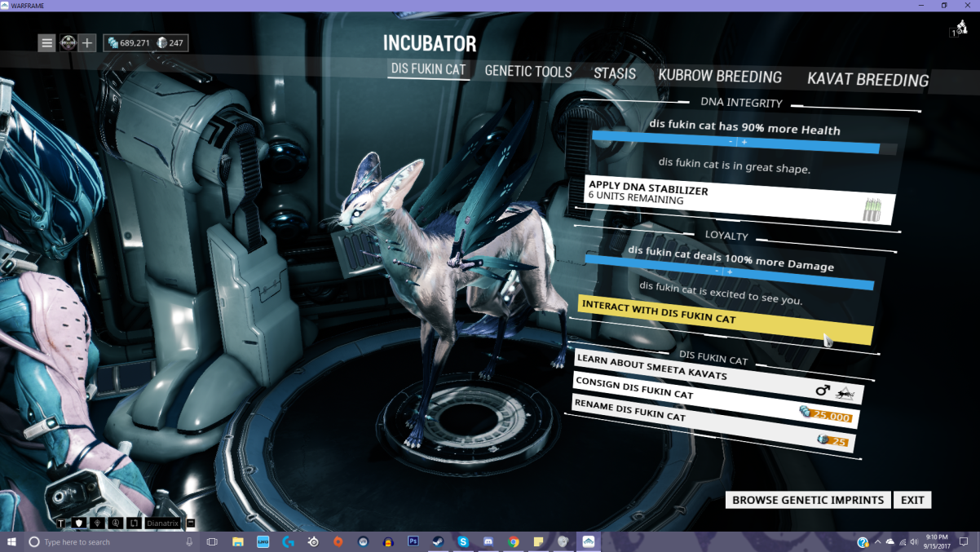
Task: Open Discord from the taskbar
Action: [488, 541]
